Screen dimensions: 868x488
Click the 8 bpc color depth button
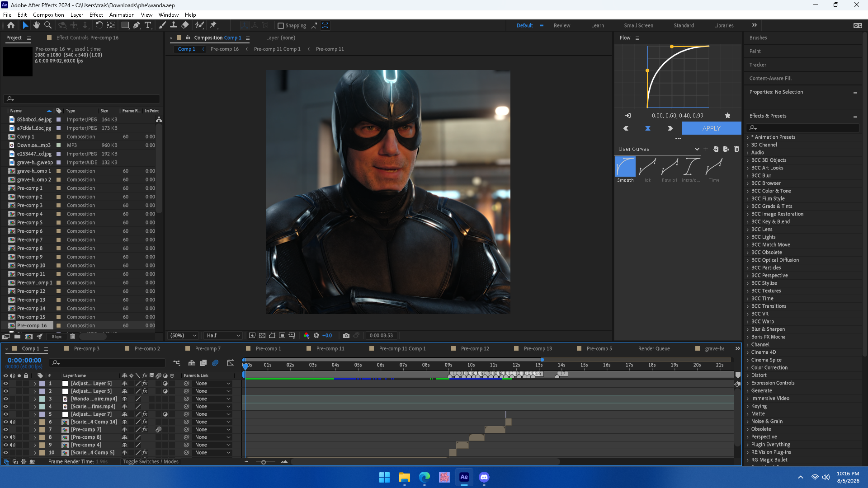click(57, 337)
